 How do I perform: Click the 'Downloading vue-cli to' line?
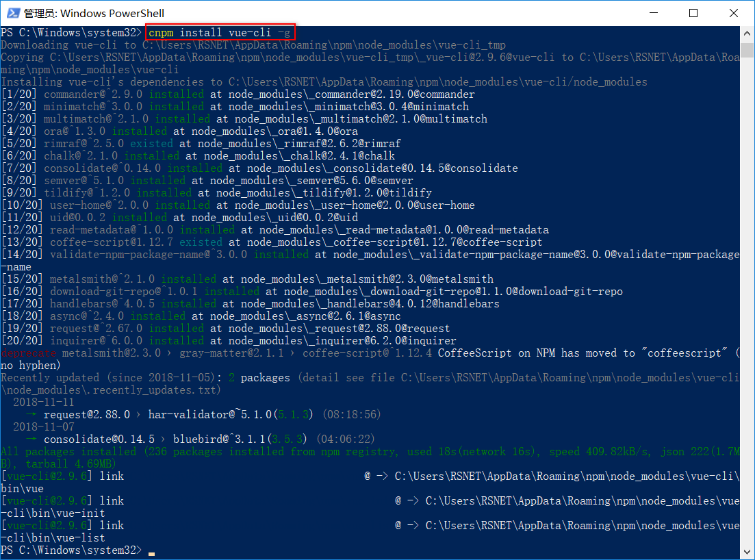pyautogui.click(x=253, y=44)
